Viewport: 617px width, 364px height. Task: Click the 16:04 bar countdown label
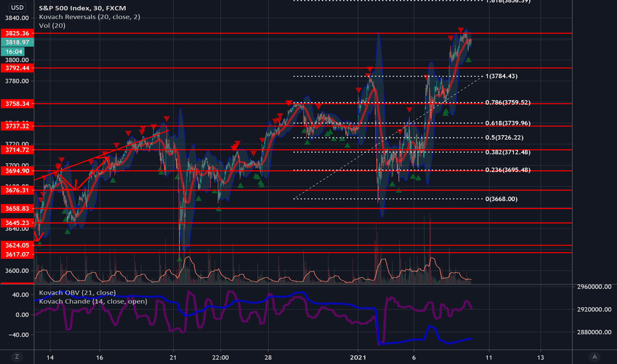(13, 52)
